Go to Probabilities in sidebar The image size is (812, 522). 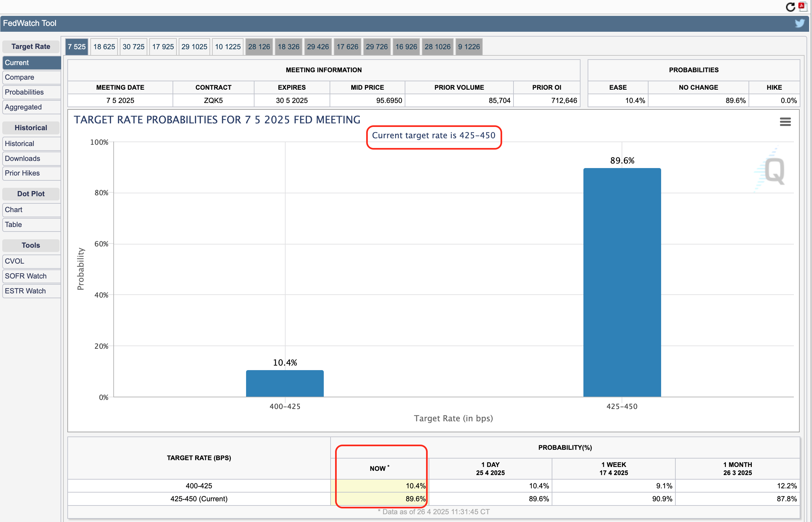tap(31, 92)
